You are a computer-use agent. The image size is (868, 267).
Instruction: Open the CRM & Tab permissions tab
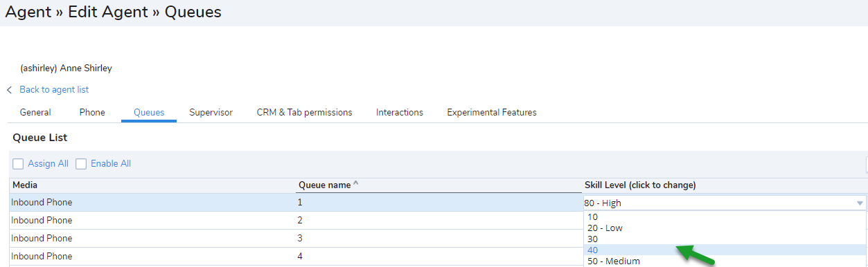click(x=304, y=112)
